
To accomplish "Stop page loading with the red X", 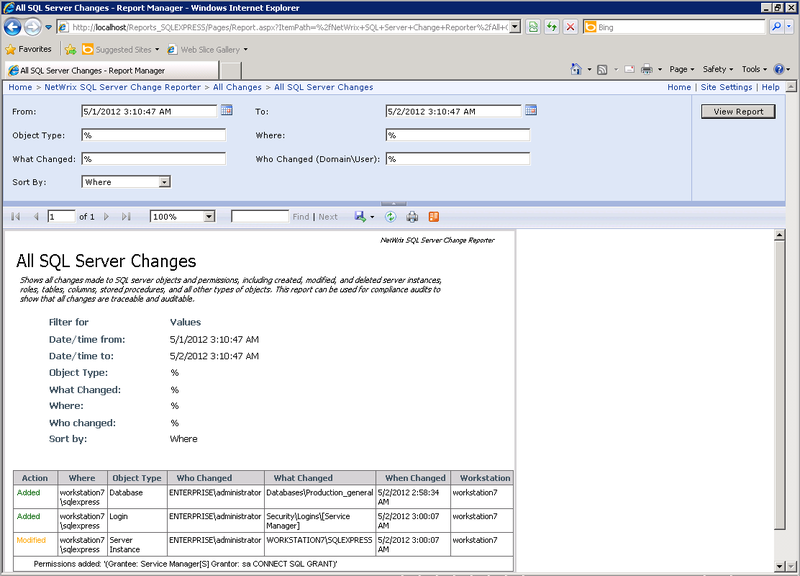I will point(571,27).
